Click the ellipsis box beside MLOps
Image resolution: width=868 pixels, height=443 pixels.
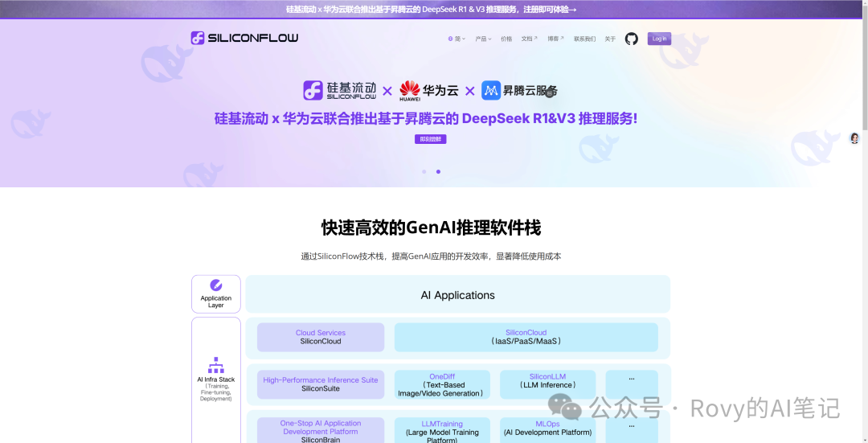click(x=632, y=430)
